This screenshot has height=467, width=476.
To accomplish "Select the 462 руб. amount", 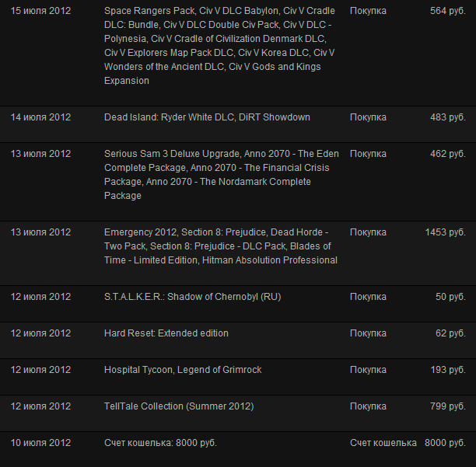I will pyautogui.click(x=447, y=154).
